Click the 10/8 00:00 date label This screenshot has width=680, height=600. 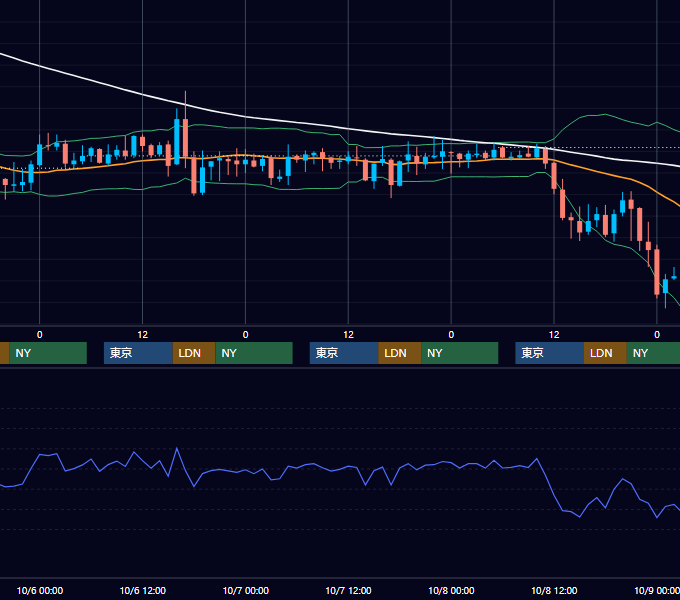click(451, 590)
